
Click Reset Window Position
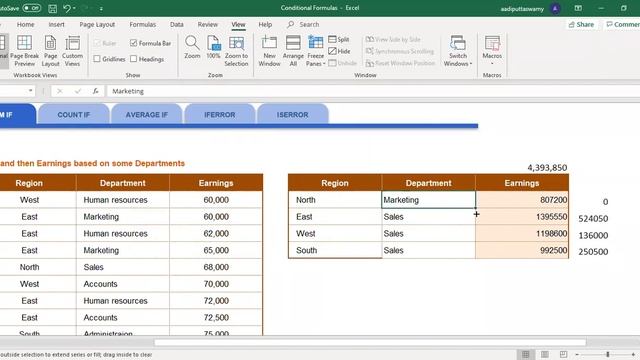tap(400, 63)
